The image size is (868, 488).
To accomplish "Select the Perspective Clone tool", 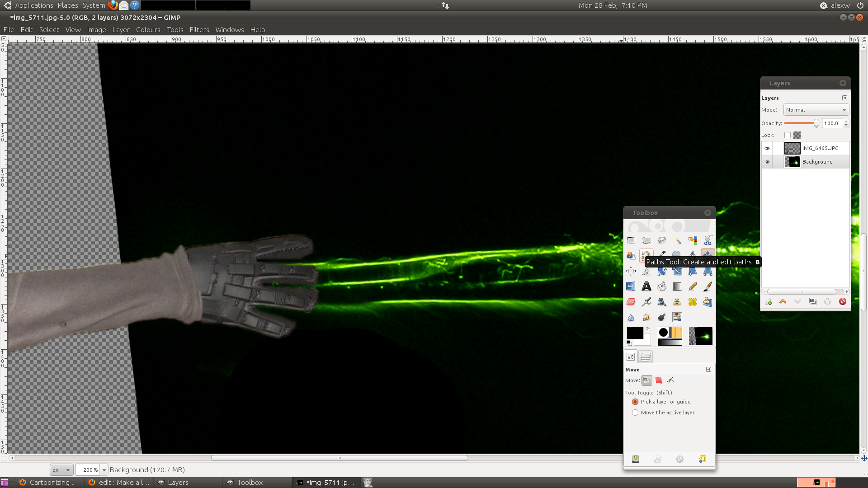I will coord(708,302).
